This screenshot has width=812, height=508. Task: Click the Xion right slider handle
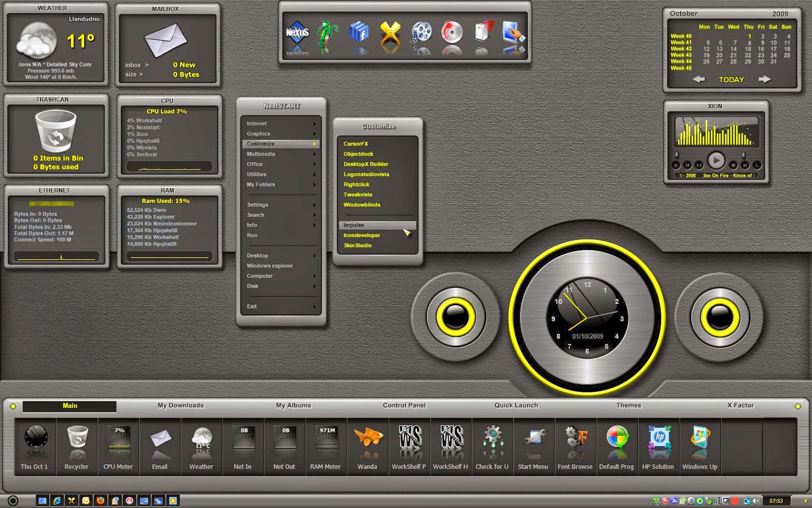tap(743, 155)
